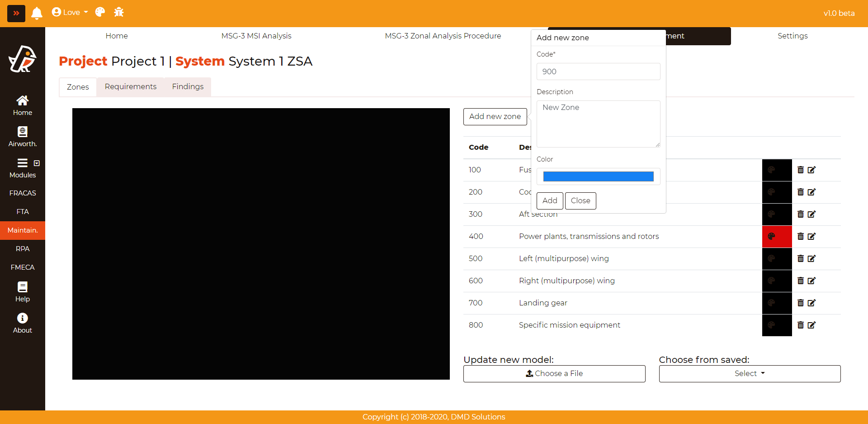The height and width of the screenshot is (424, 868).
Task: Click the trash icon for zone 800
Action: tap(800, 325)
